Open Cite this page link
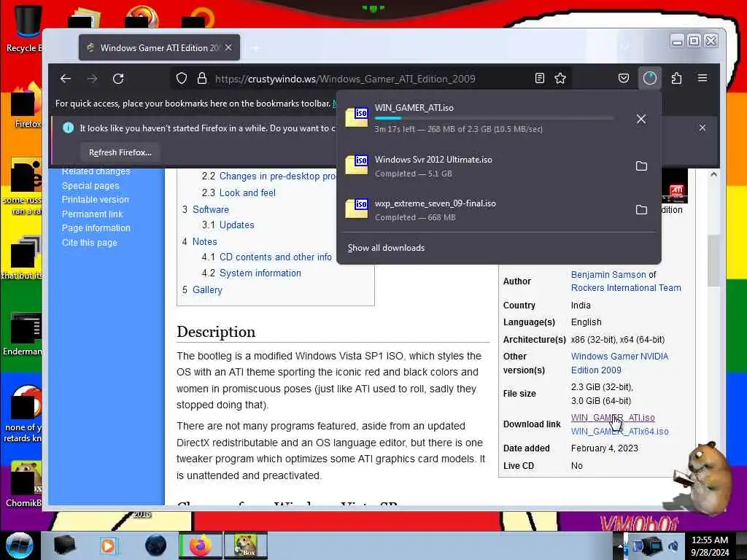747x560 pixels. pos(89,243)
